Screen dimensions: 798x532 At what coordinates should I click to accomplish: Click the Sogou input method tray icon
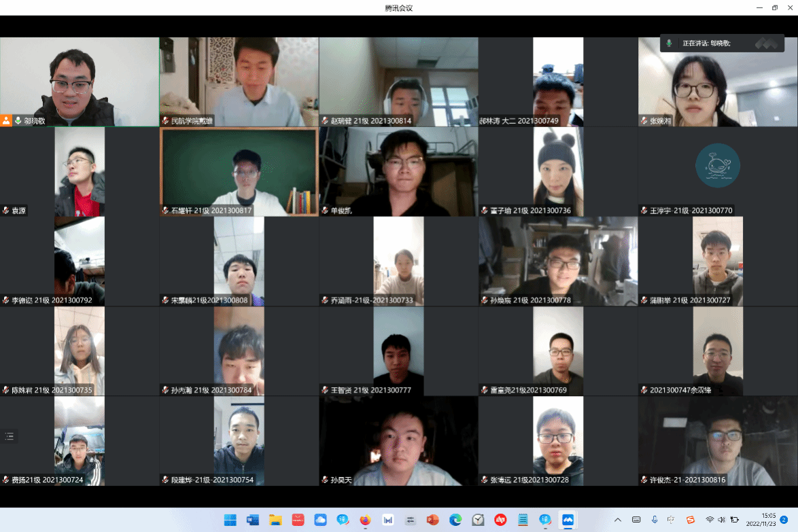(x=691, y=520)
